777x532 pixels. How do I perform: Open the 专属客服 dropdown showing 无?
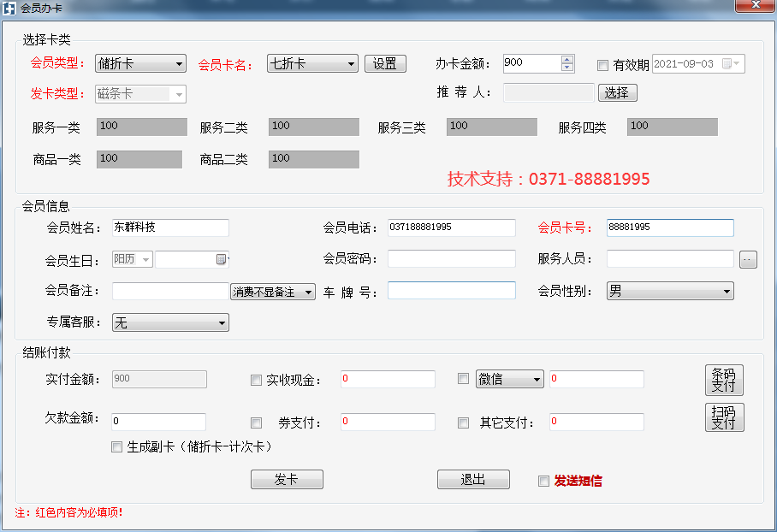[170, 322]
